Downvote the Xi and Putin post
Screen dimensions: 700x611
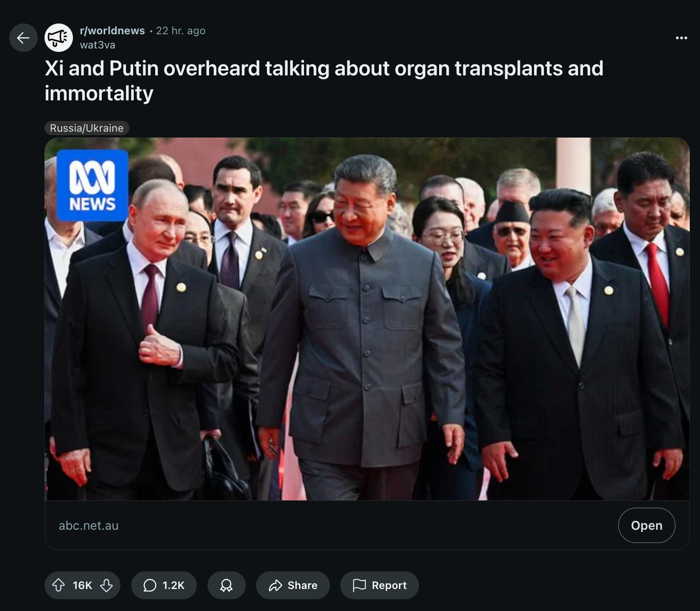[106, 585]
